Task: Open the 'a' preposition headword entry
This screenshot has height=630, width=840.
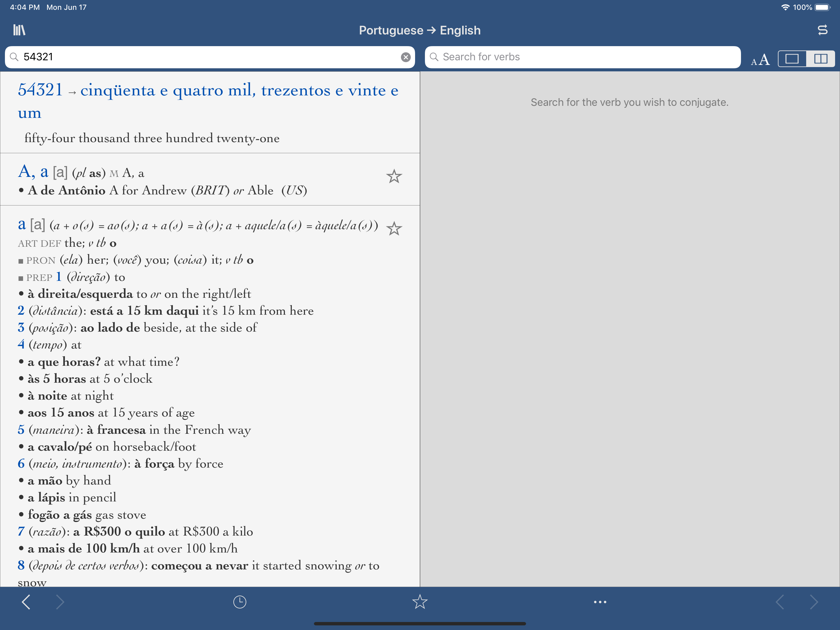Action: pyautogui.click(x=22, y=224)
